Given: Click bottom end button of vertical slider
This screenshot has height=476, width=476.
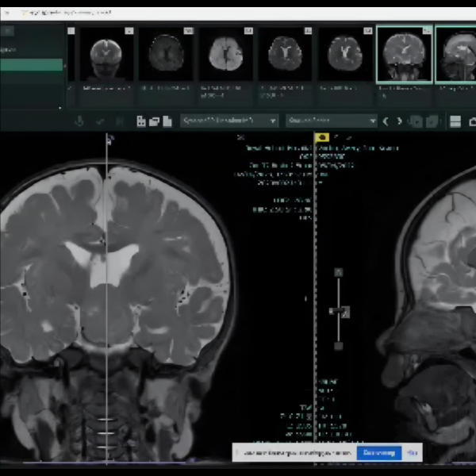Looking at the screenshot, I should point(339,346).
